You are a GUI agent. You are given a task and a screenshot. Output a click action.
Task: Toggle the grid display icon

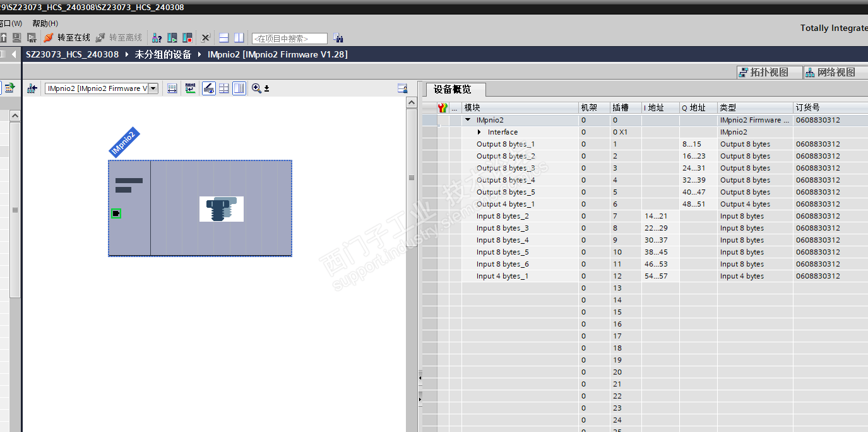pyautogui.click(x=223, y=88)
